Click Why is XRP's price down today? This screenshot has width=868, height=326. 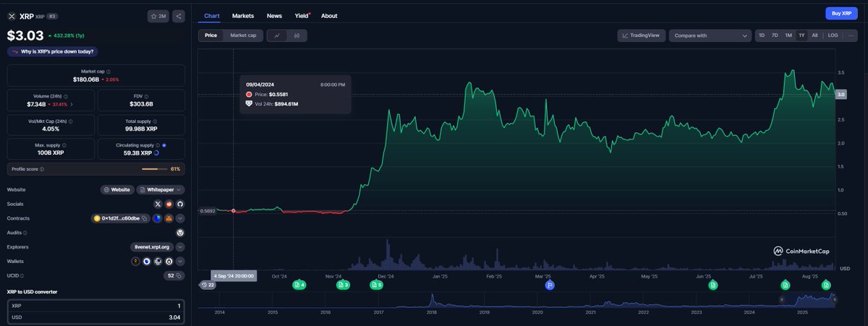[51, 51]
